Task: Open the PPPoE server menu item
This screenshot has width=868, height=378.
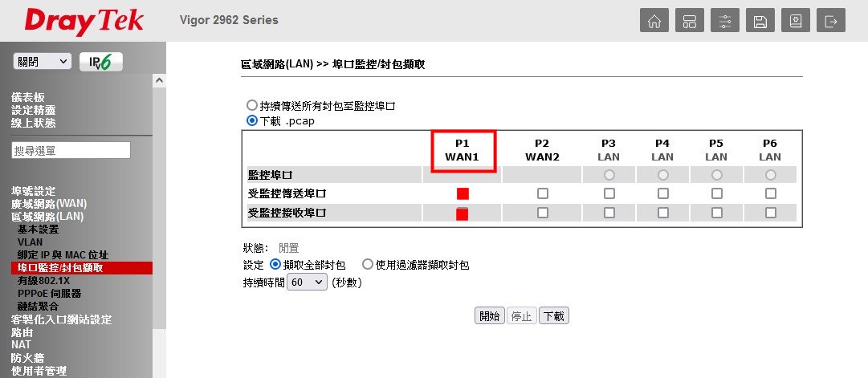Action: [x=50, y=294]
